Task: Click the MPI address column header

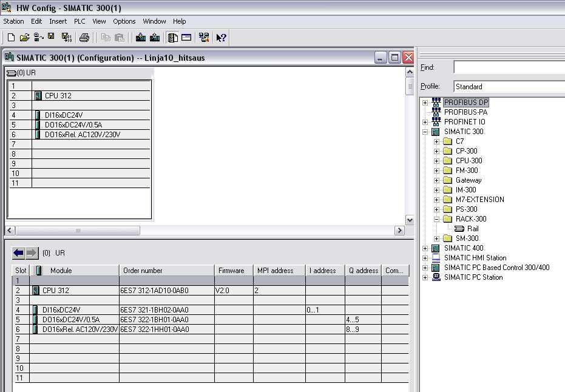Action: pyautogui.click(x=279, y=271)
